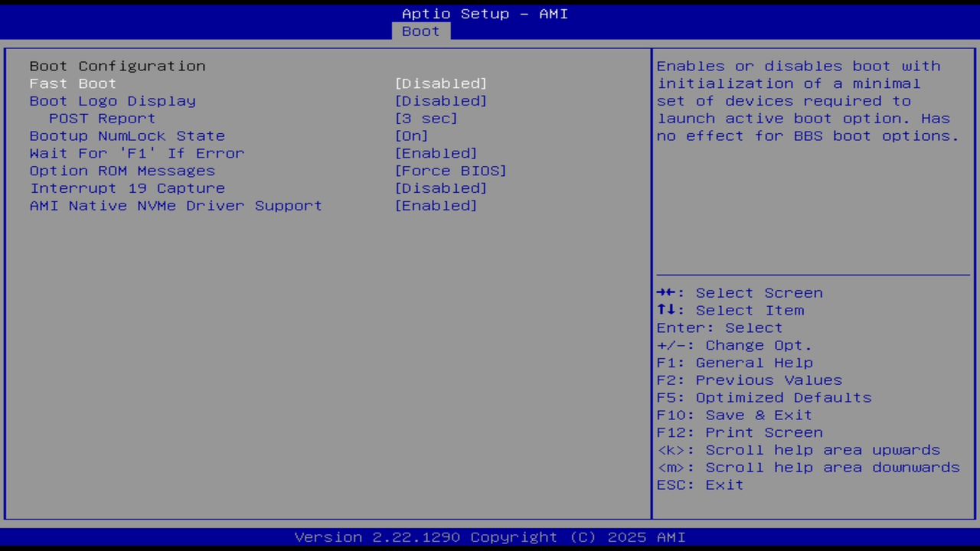Click the 3 sec POST Report value
980x551 pixels.
[x=426, y=118]
